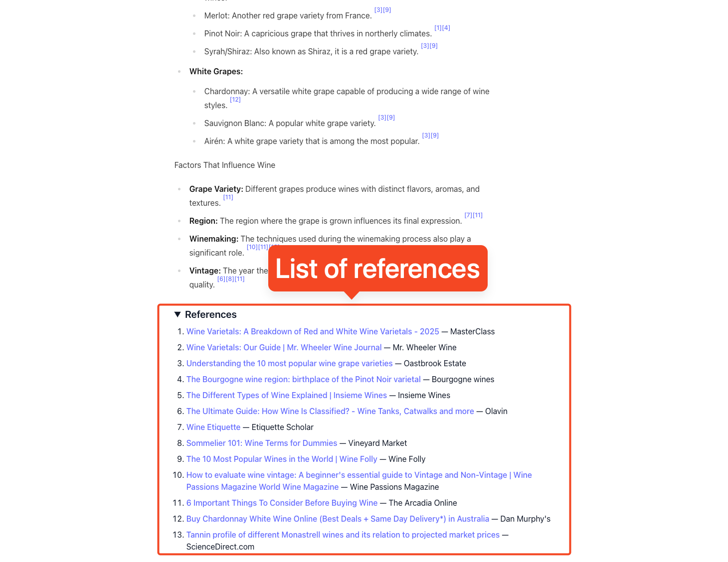This screenshot has height=562, width=728.
Task: Click citation [9] after the Sauvignon Blanc line
Action: point(391,118)
